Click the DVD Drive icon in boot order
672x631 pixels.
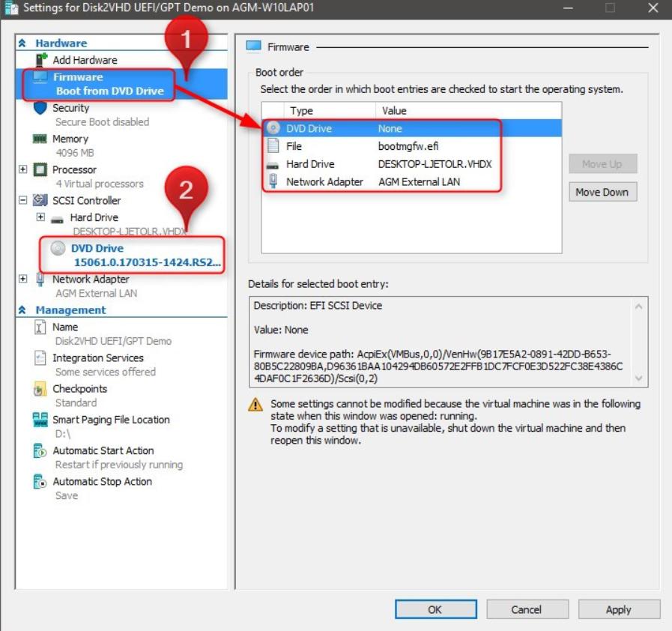(x=273, y=127)
